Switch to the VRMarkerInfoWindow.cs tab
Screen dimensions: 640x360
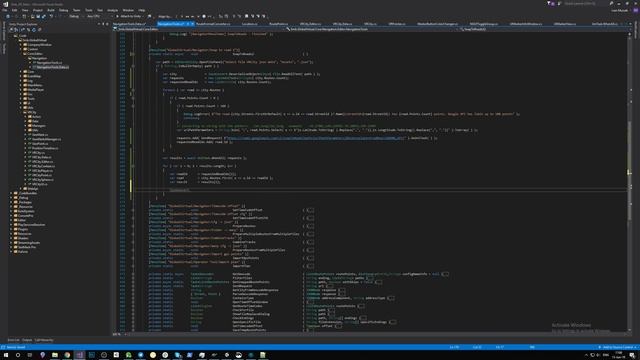click(x=526, y=24)
